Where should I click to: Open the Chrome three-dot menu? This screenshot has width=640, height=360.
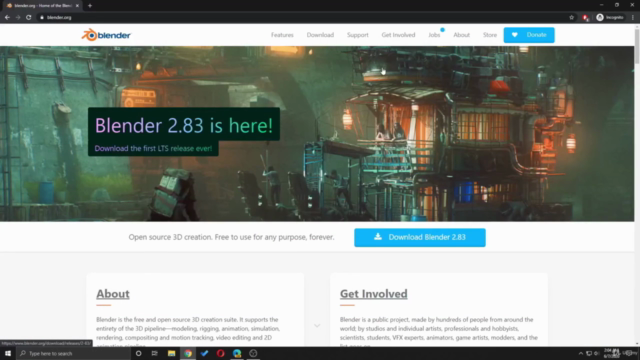pos(633,17)
